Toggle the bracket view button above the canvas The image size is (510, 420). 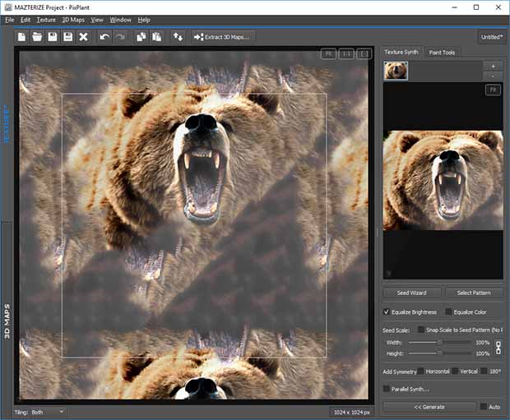click(x=364, y=54)
